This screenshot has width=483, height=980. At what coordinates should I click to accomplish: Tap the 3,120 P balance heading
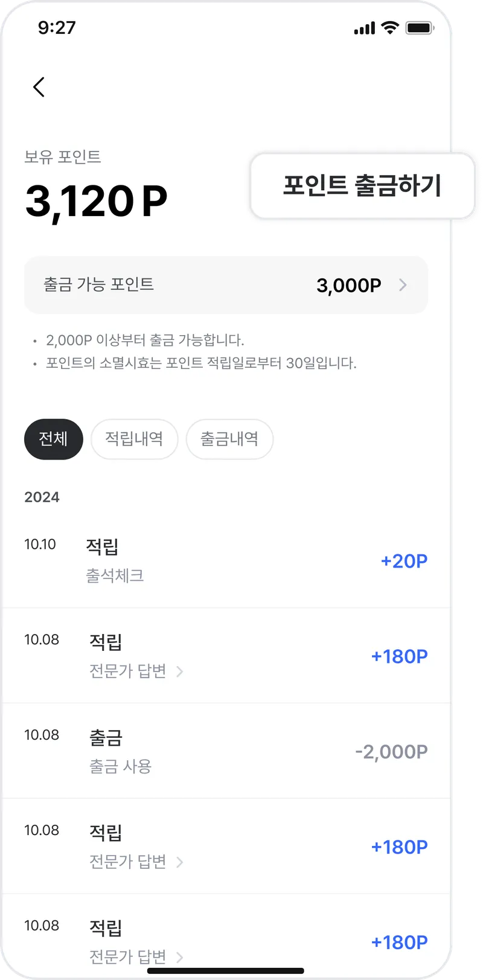click(x=96, y=201)
